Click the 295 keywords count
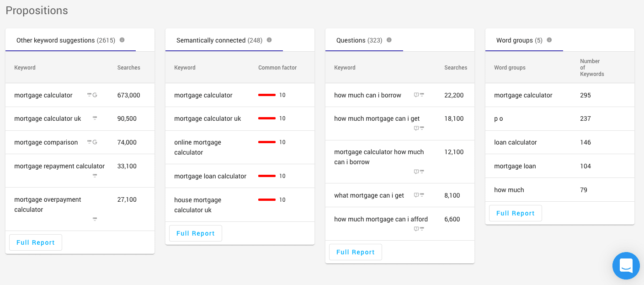Screen dimensions: 644x285 (x=585, y=95)
